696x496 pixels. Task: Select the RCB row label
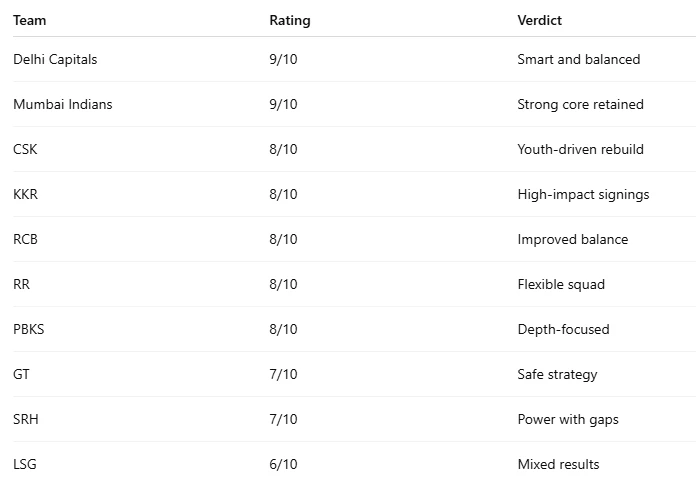coord(25,239)
